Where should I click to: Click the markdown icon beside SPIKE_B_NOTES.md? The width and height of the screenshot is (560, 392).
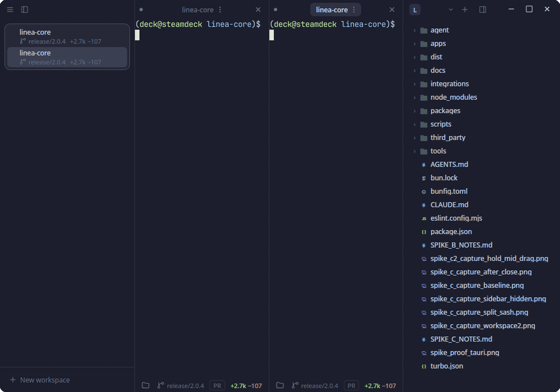(x=424, y=245)
